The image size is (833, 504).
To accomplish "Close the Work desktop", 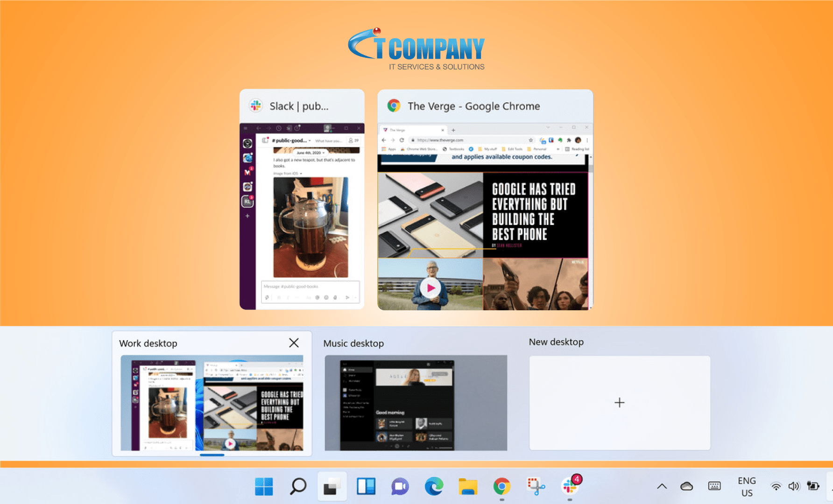I will pyautogui.click(x=294, y=343).
